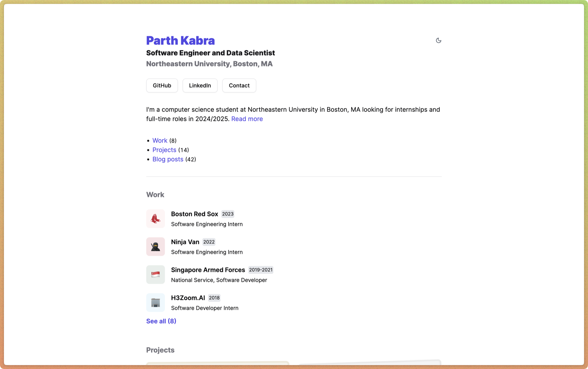Click the second project card thumbnail
The width and height of the screenshot is (588, 369).
[x=370, y=363]
